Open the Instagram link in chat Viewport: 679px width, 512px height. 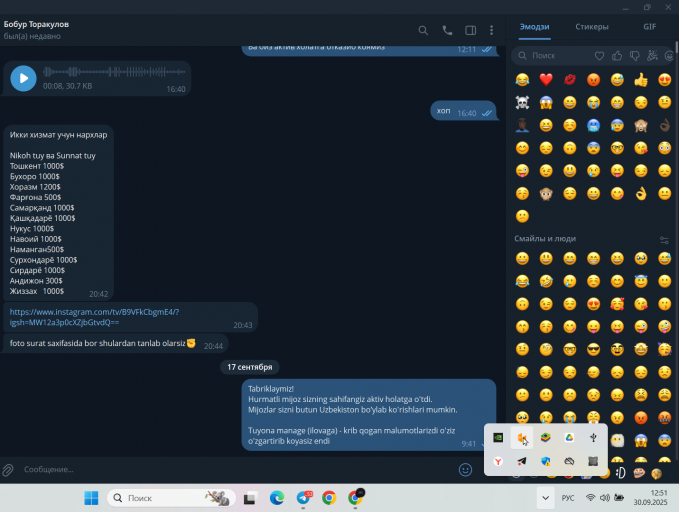[94, 317]
